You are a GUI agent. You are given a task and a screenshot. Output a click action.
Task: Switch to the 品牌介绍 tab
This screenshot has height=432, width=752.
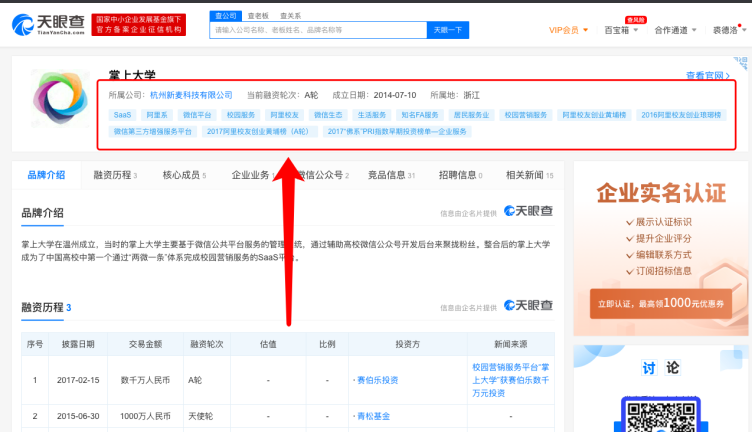click(46, 175)
